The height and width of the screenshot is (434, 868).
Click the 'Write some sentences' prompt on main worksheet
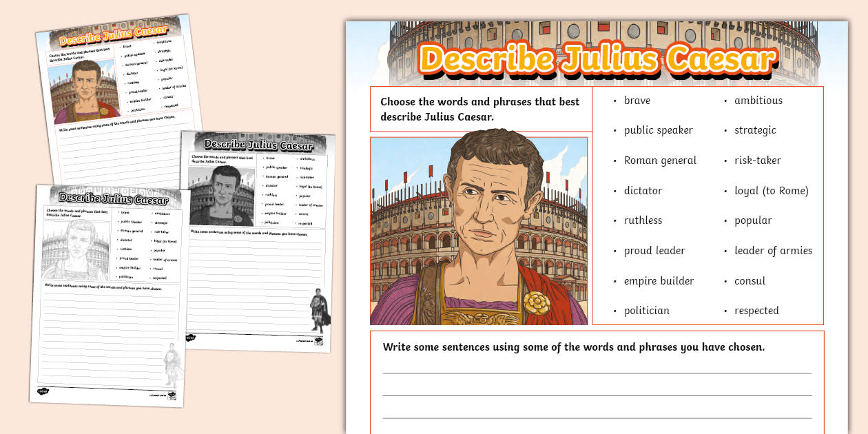tap(573, 347)
